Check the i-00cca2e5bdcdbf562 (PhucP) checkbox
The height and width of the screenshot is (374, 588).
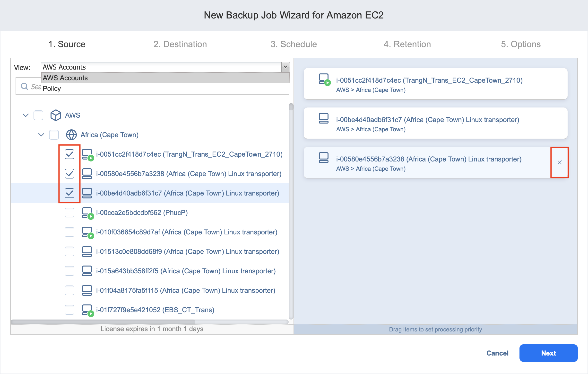pos(69,213)
